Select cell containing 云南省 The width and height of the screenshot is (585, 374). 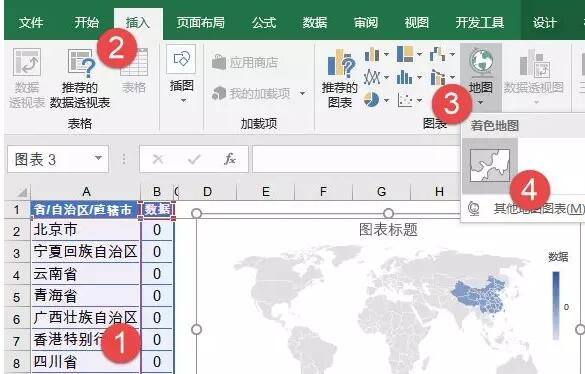tap(86, 274)
